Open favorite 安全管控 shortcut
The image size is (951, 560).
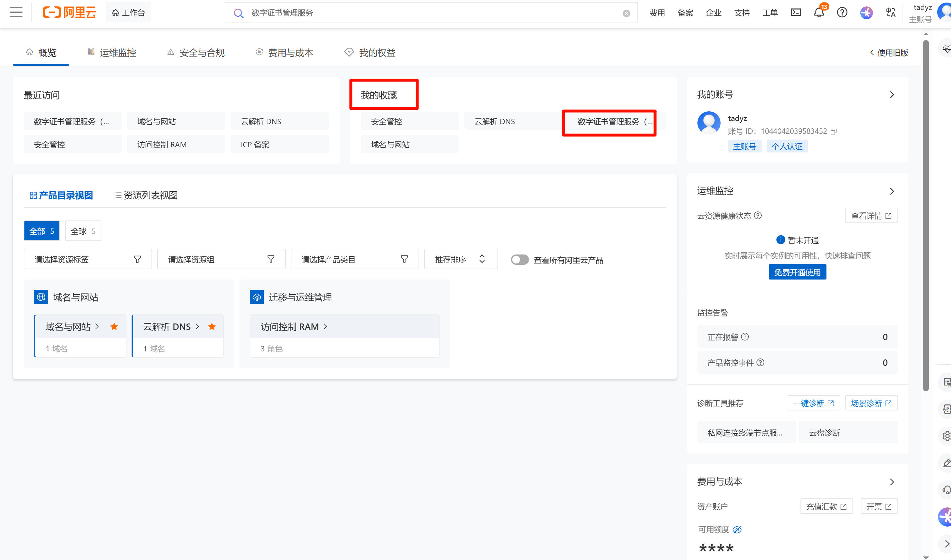click(x=410, y=122)
